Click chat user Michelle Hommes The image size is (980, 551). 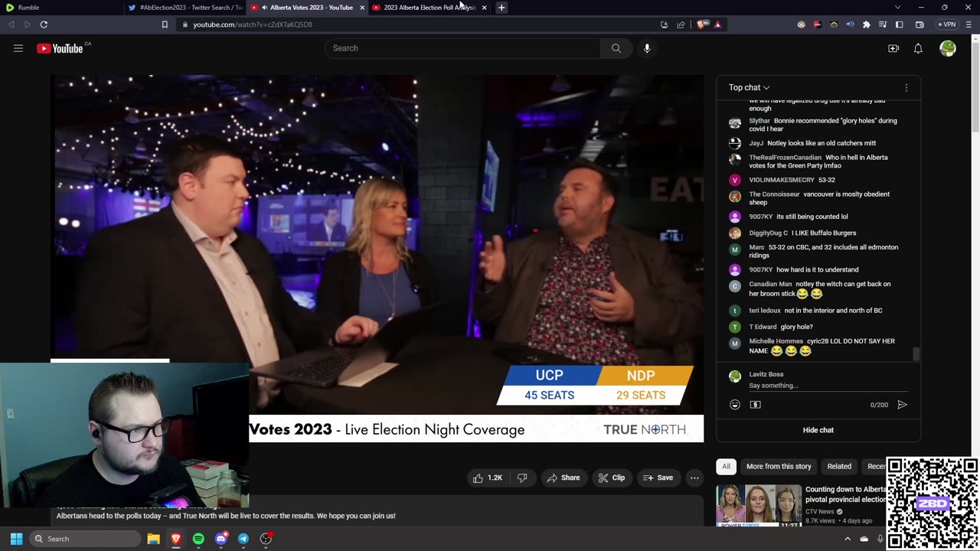point(776,341)
